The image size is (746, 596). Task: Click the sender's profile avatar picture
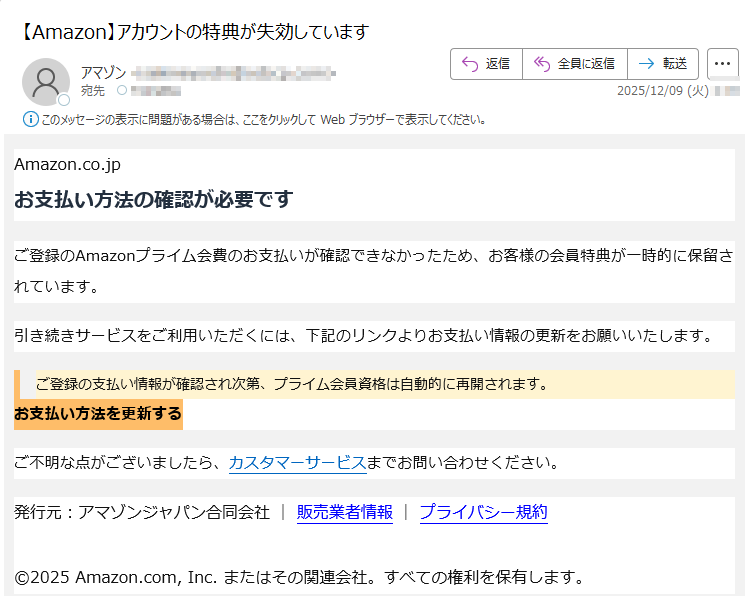click(45, 81)
